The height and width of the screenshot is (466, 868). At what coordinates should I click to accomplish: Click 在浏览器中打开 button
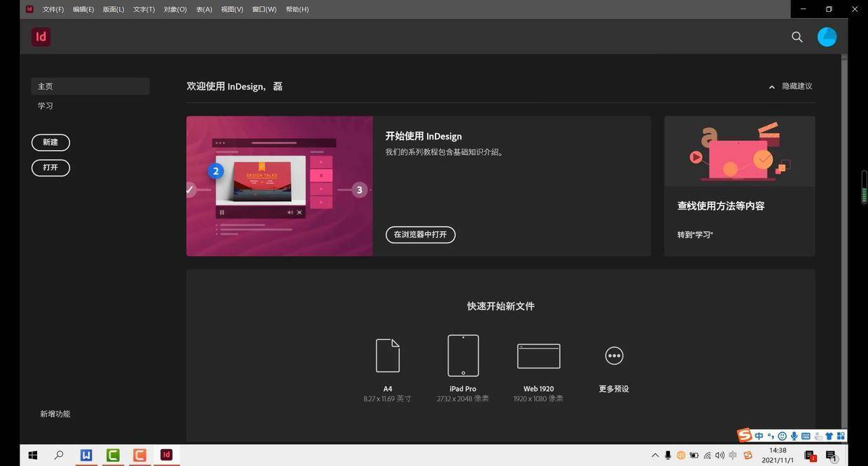click(420, 235)
